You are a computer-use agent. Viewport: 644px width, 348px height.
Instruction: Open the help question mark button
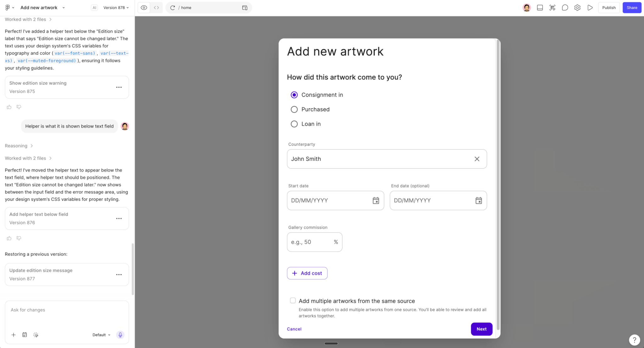(x=634, y=340)
